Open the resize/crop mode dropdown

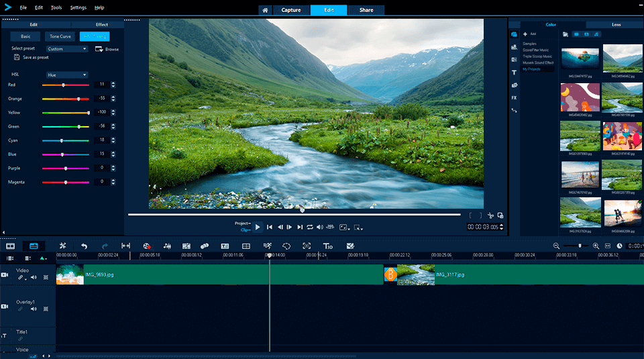click(x=358, y=227)
